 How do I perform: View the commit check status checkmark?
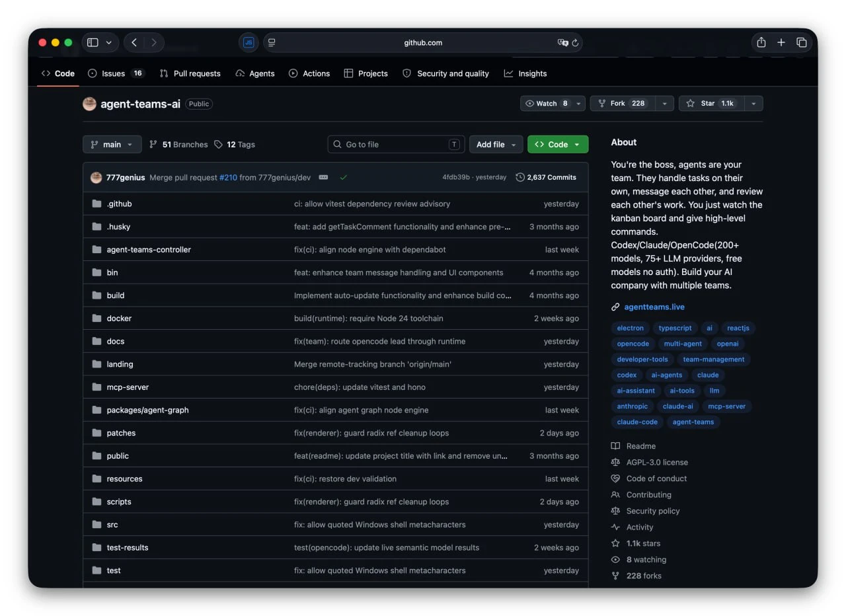(x=343, y=177)
